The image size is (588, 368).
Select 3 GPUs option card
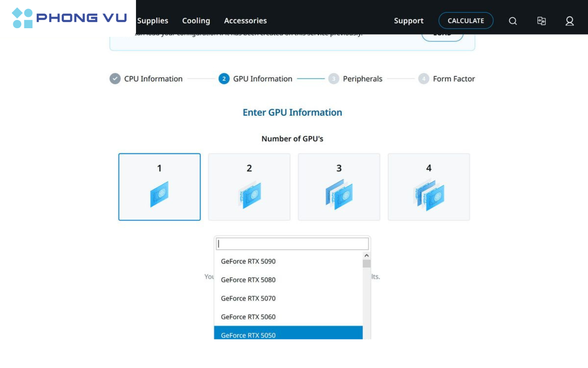tap(339, 187)
